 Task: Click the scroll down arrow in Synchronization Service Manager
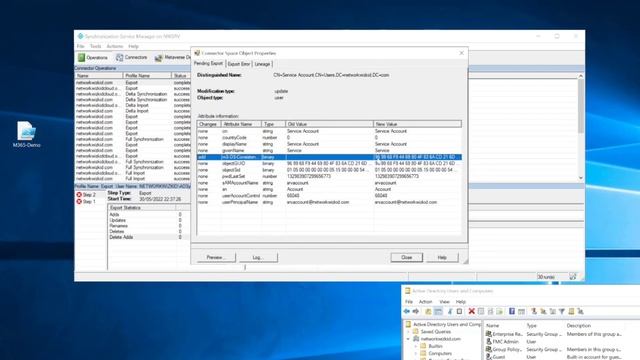[580, 178]
